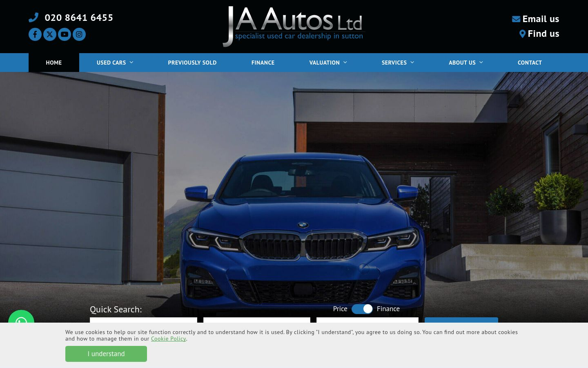The height and width of the screenshot is (368, 588).
Task: Click the Find us link
Action: pos(543,34)
